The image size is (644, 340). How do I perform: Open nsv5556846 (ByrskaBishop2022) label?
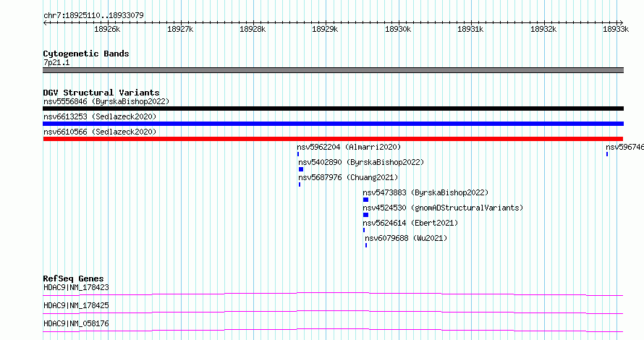(106, 101)
